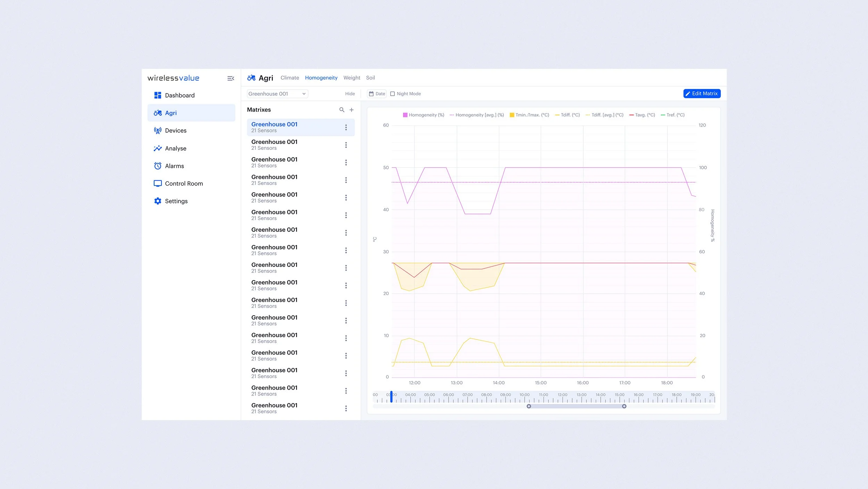
Task: Toggle Tavg. (°C) legend series
Action: coord(642,115)
